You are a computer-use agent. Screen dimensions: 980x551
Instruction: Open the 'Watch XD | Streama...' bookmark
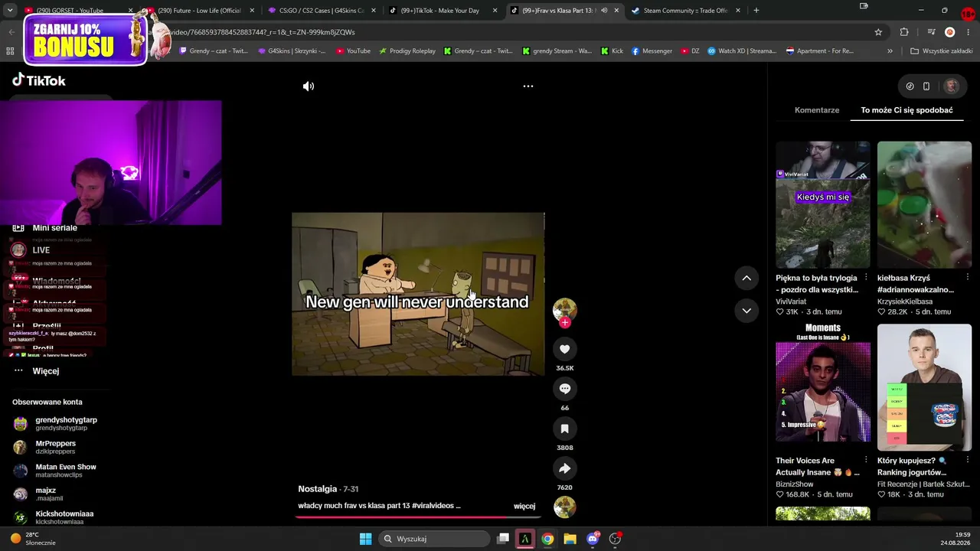coord(742,51)
